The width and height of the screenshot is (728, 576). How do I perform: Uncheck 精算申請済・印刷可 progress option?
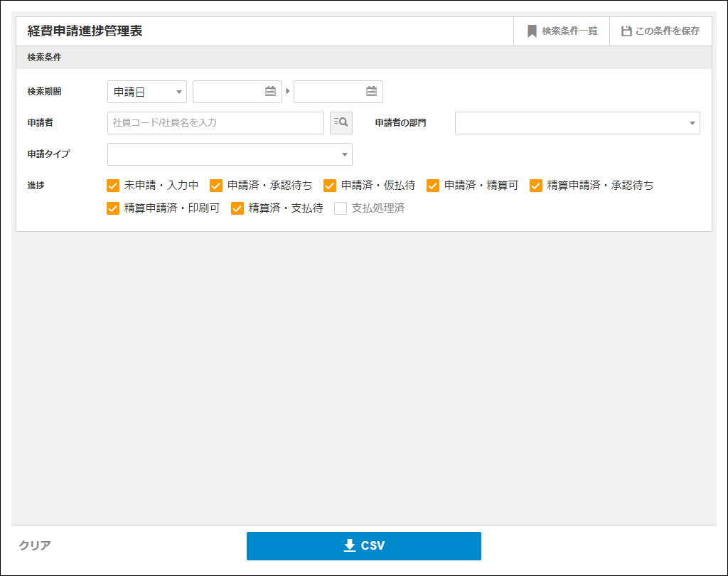coord(112,208)
